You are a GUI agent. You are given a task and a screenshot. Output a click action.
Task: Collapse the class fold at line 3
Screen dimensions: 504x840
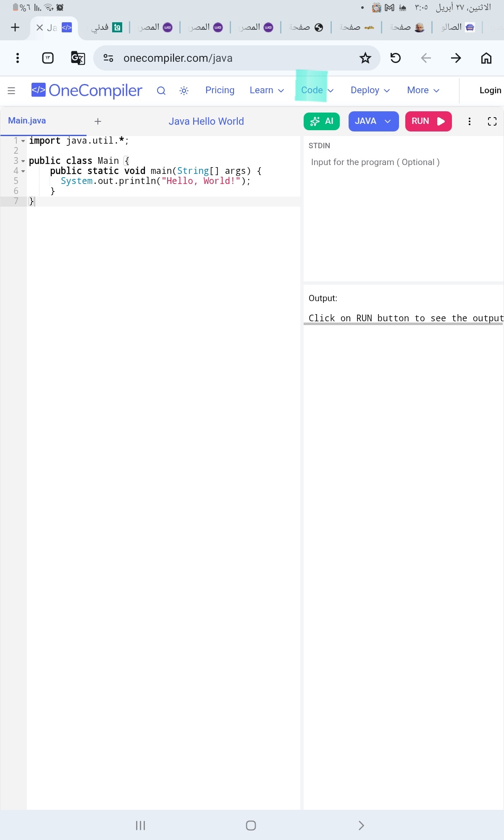click(x=23, y=161)
